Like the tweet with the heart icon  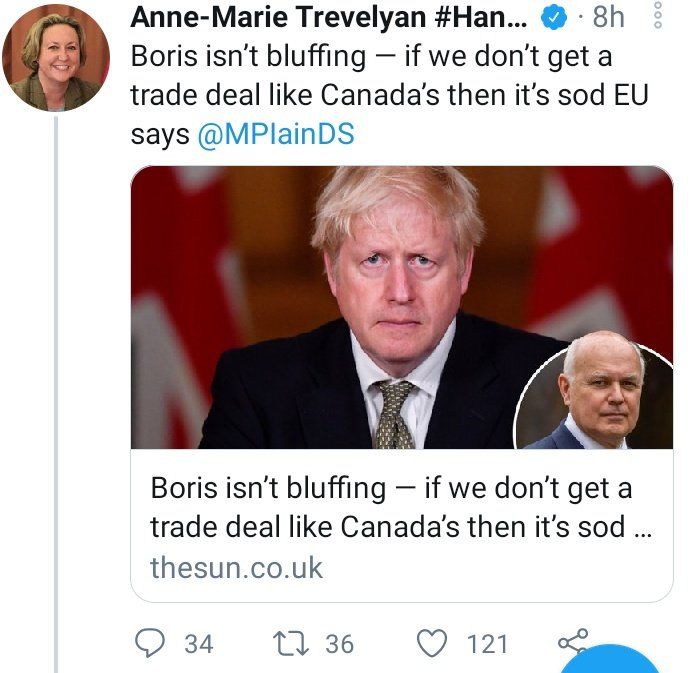click(431, 644)
